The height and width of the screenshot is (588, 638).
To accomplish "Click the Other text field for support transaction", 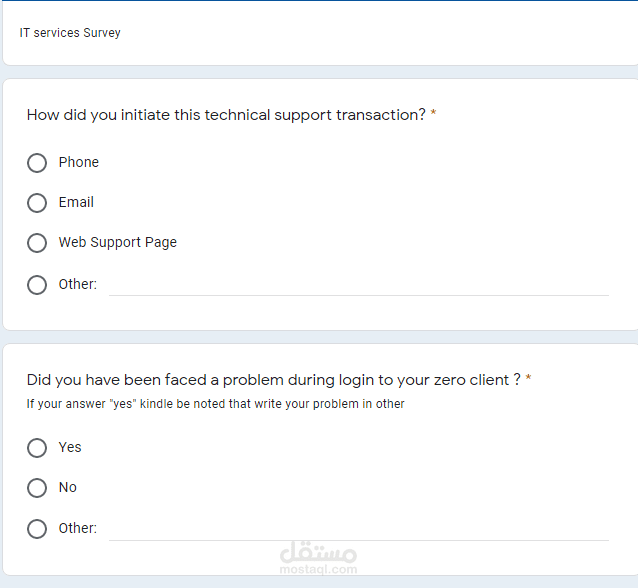I will 358,284.
